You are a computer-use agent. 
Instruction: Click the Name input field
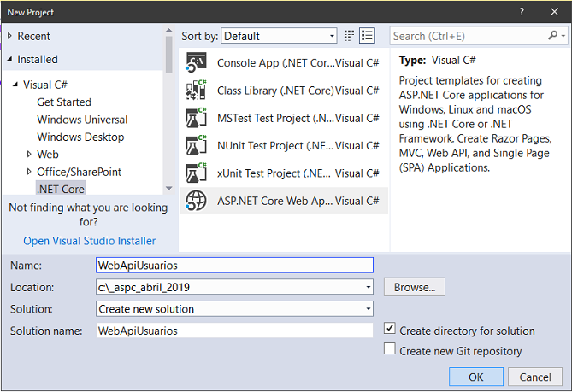[x=234, y=266]
